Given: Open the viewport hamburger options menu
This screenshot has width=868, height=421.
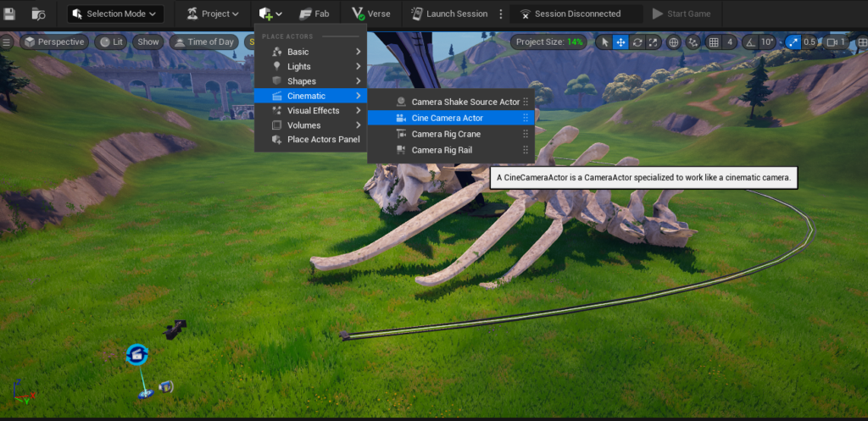Looking at the screenshot, I should [6, 42].
